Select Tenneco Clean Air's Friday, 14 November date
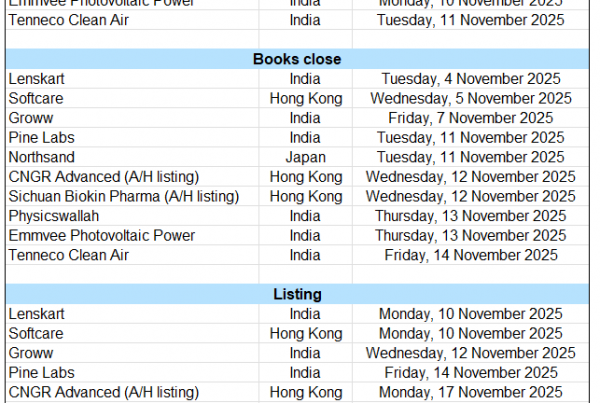The height and width of the screenshot is (403, 600). click(x=471, y=255)
